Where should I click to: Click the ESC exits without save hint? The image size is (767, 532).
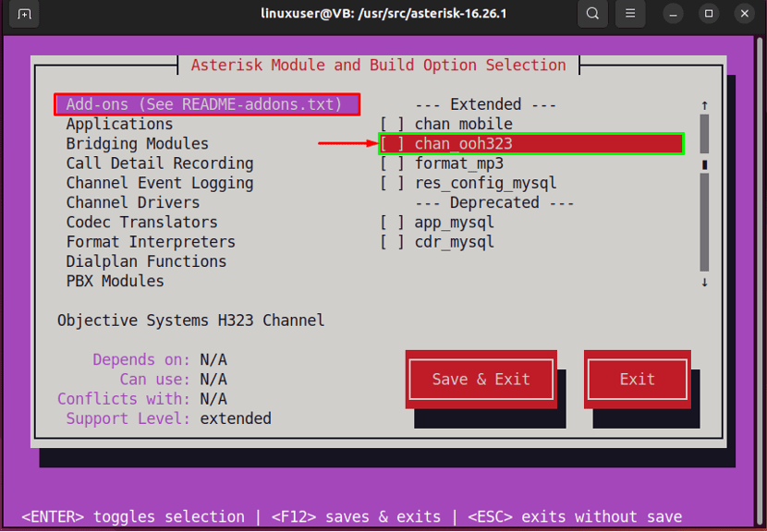tap(575, 517)
